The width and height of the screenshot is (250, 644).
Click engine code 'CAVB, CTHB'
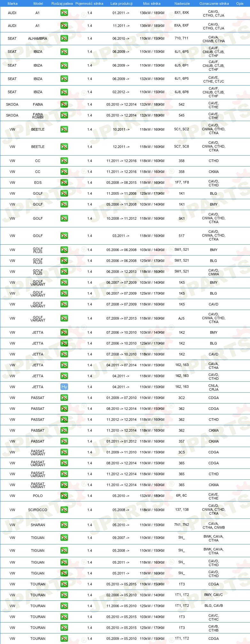point(214,628)
